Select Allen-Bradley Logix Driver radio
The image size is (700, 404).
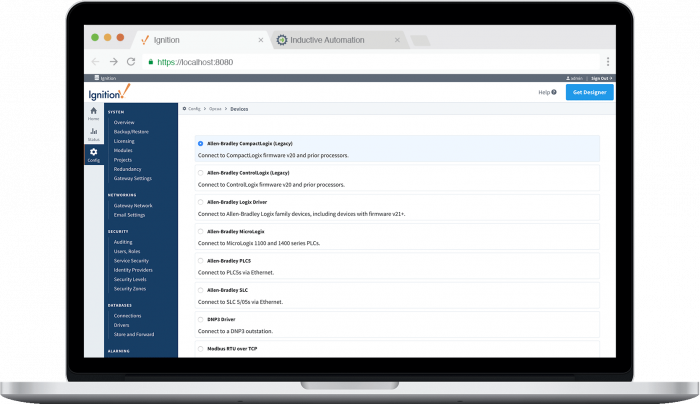click(200, 202)
